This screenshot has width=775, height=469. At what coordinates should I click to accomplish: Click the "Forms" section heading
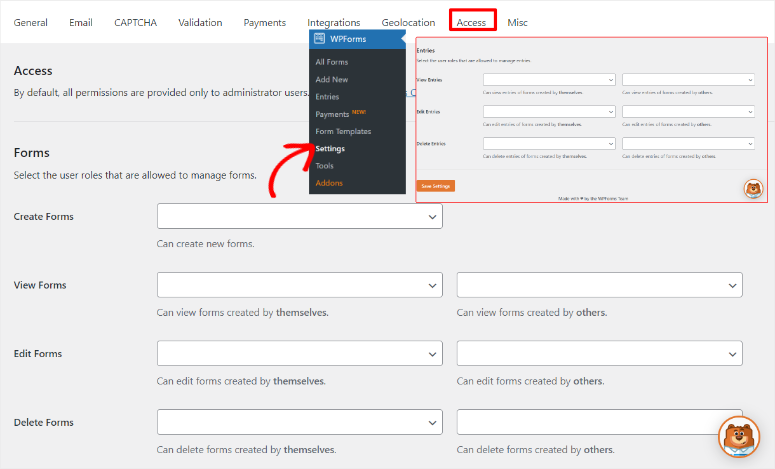tap(32, 153)
